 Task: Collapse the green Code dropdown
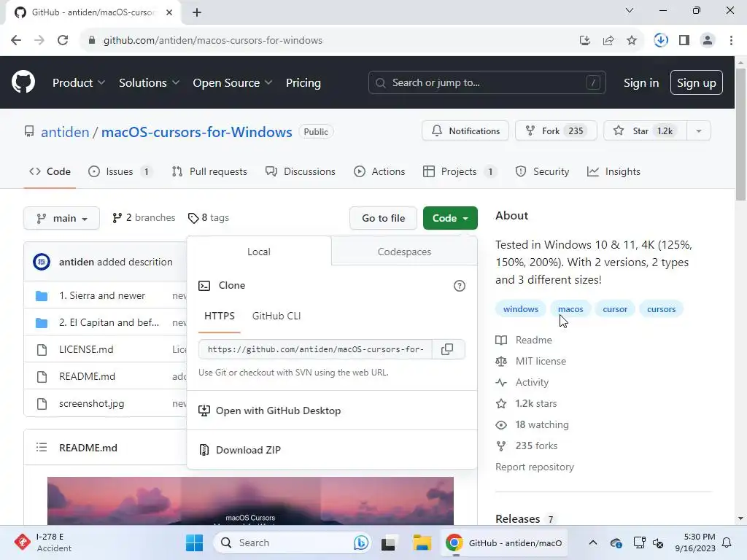click(x=450, y=218)
